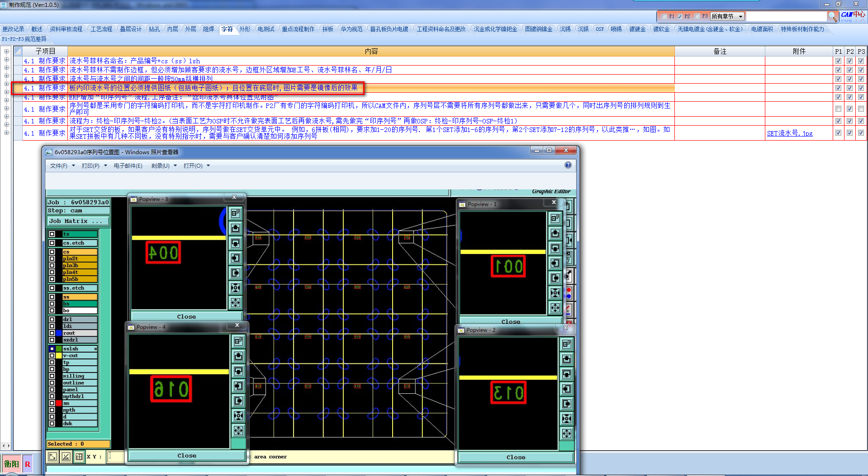Click Close button under Popview - 4
The image size is (868, 476).
(x=187, y=455)
